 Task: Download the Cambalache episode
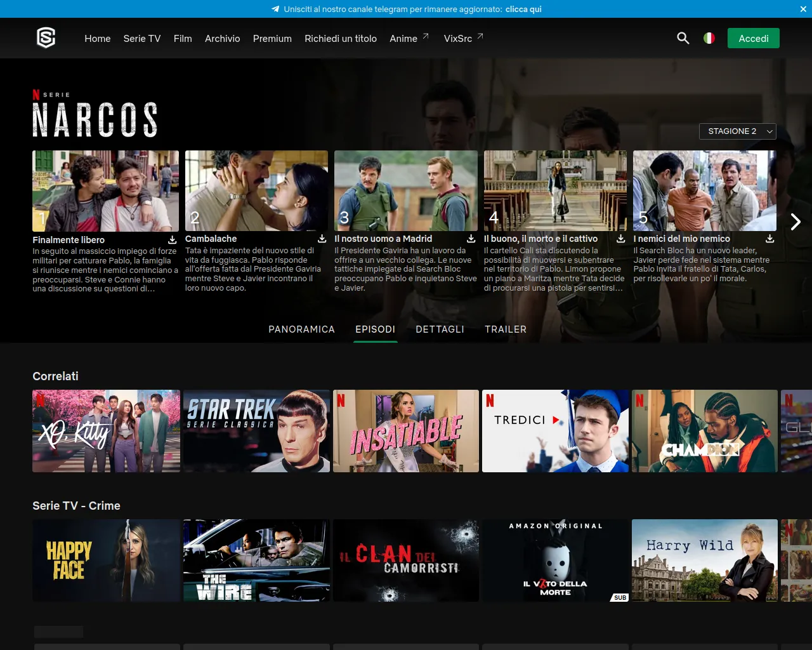pyautogui.click(x=322, y=239)
